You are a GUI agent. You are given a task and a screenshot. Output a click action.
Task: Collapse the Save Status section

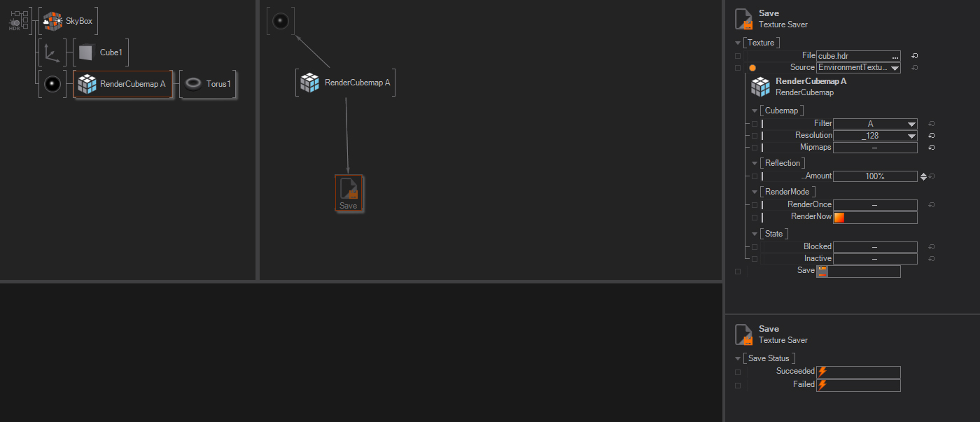[x=738, y=358]
